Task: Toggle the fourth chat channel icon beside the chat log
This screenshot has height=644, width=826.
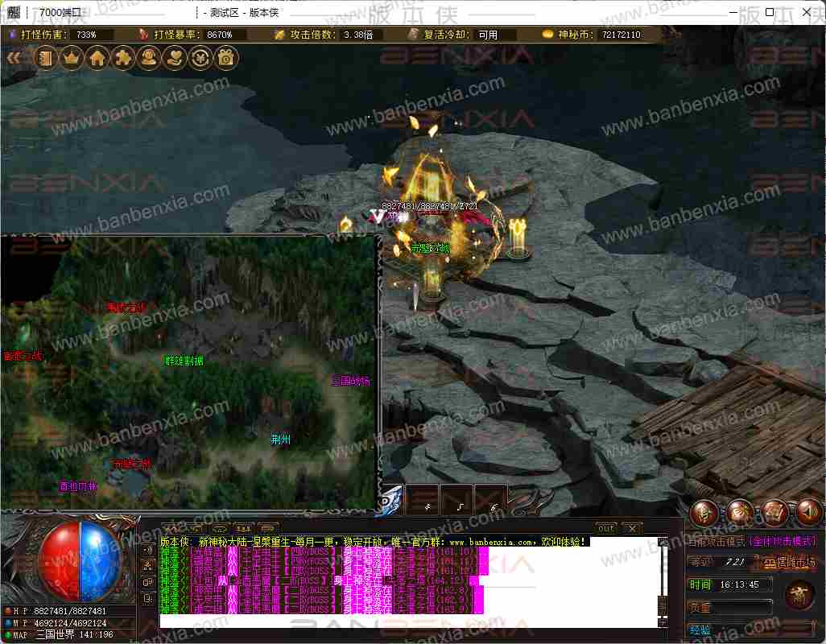Action: [149, 599]
